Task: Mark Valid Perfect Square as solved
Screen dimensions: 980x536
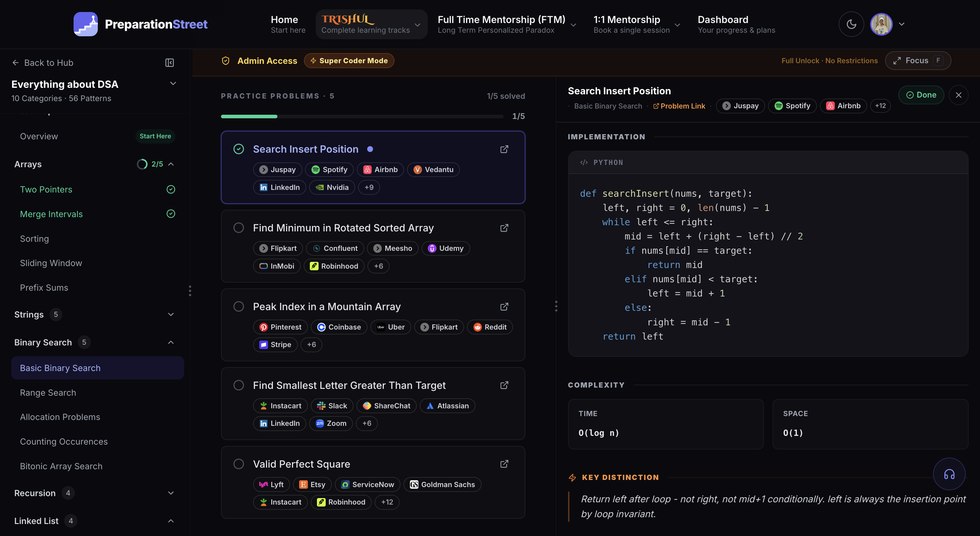Action: point(239,464)
